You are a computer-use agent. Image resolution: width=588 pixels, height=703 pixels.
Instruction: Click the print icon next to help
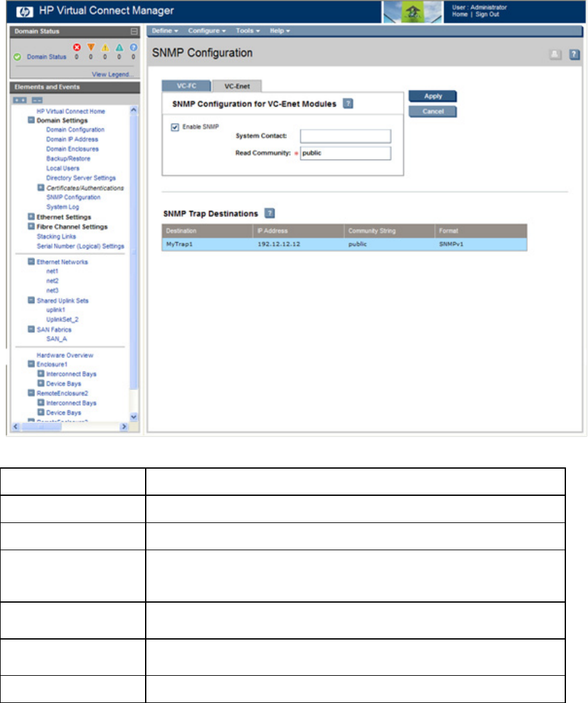(555, 54)
